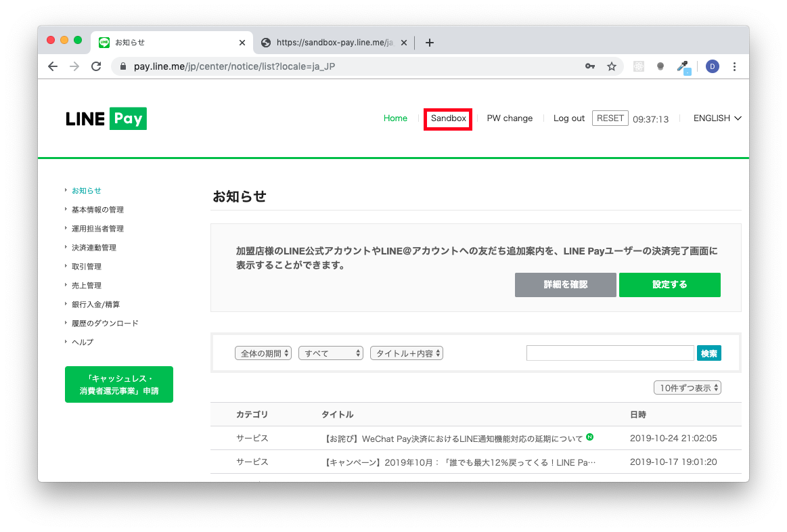Open the 10件ずつ表示 results-per-page dropdown
Image resolution: width=787 pixels, height=532 pixels.
[687, 387]
